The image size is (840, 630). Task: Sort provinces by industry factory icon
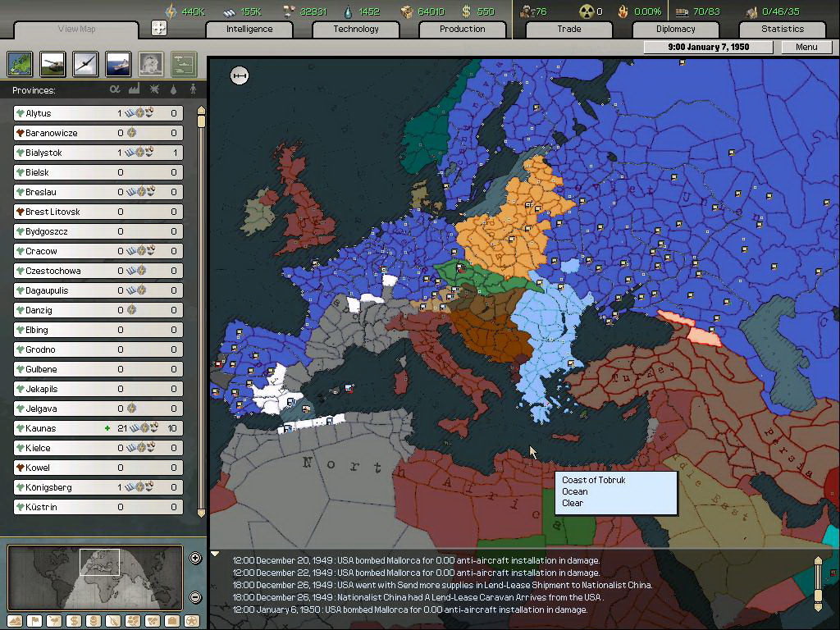click(134, 89)
